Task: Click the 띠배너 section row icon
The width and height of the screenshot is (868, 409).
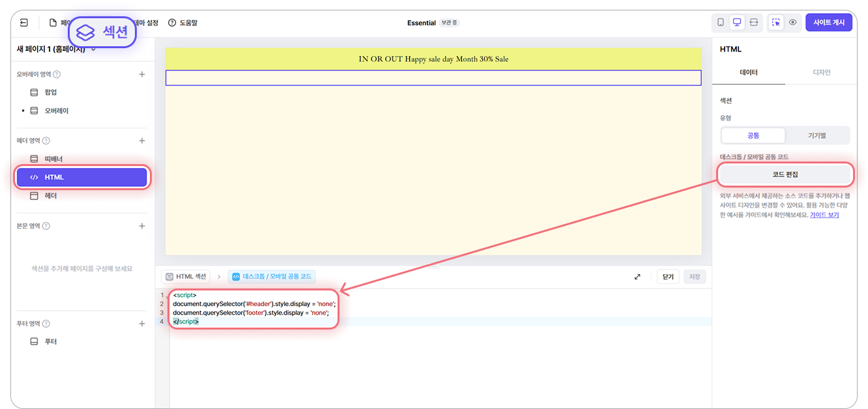Action: (x=35, y=159)
